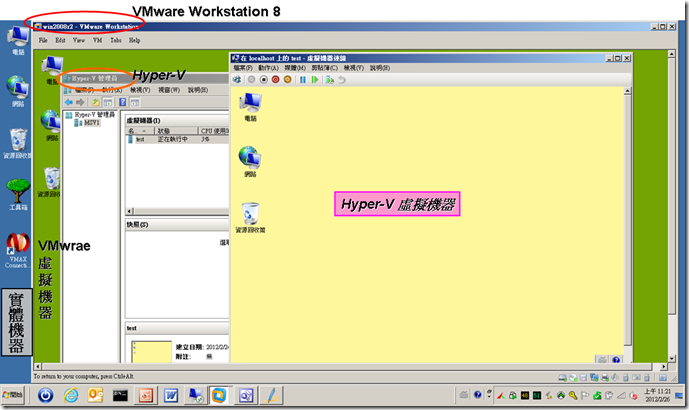Screen dimensions: 689x410
Task: Click 資源回收筒 icon on yellow Hyper-V VM desktop
Action: [x=250, y=218]
